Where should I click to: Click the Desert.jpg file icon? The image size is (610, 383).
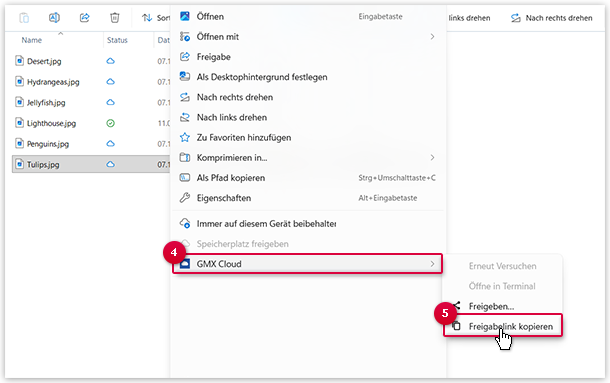[19, 61]
